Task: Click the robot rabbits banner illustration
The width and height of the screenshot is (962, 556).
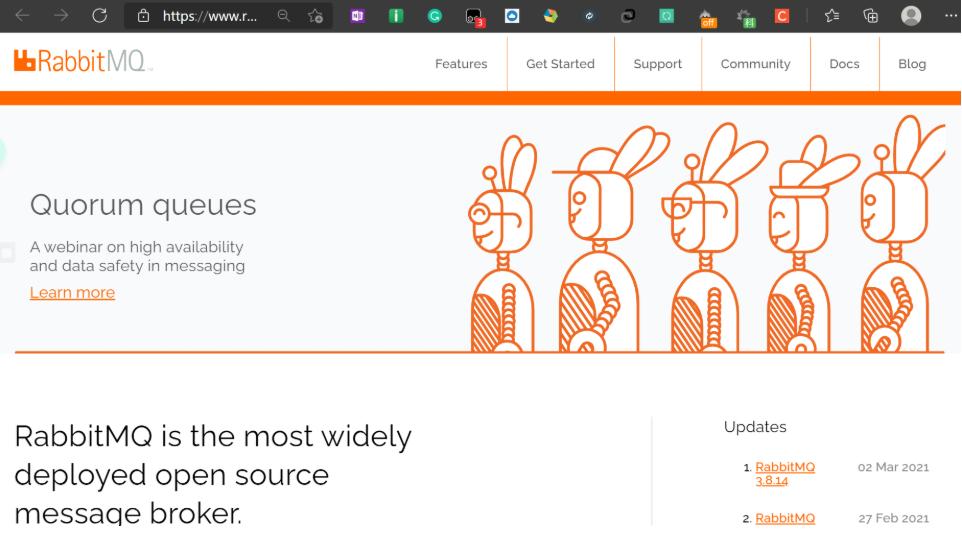Action: coord(706,236)
